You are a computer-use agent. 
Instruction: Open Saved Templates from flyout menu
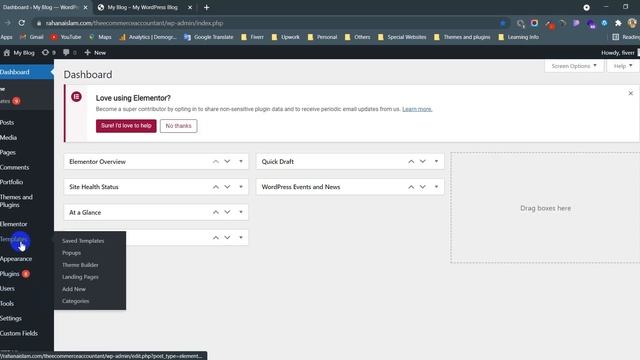83,241
